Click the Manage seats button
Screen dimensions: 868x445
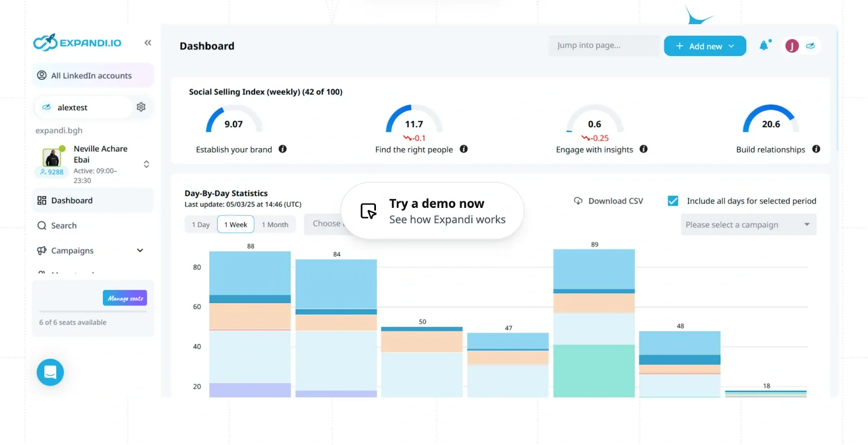tap(125, 298)
